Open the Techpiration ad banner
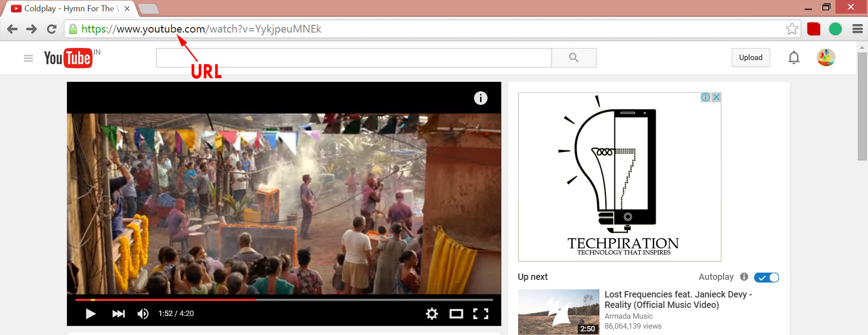The width and height of the screenshot is (868, 335). [x=619, y=177]
